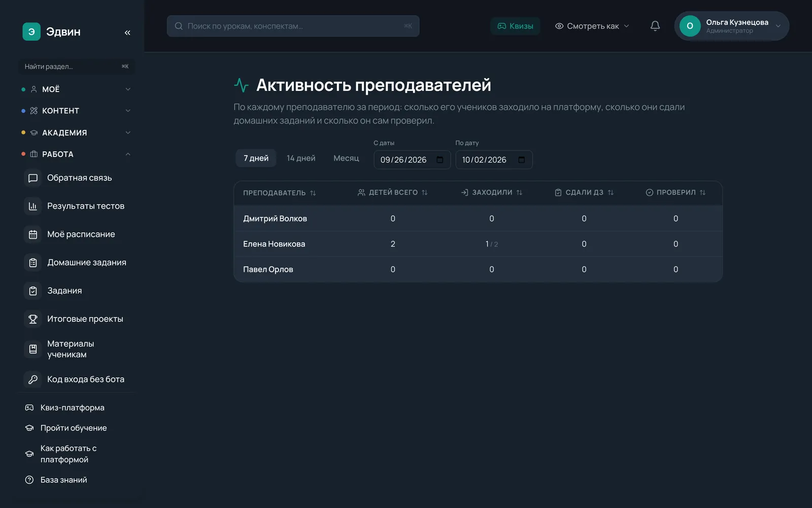Click the Итоговые проекты trophy icon

(x=33, y=319)
